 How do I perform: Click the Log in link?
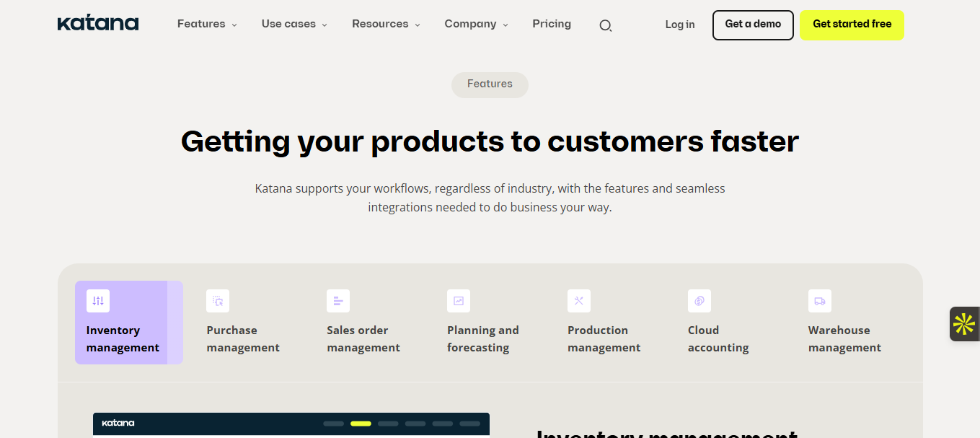click(680, 25)
